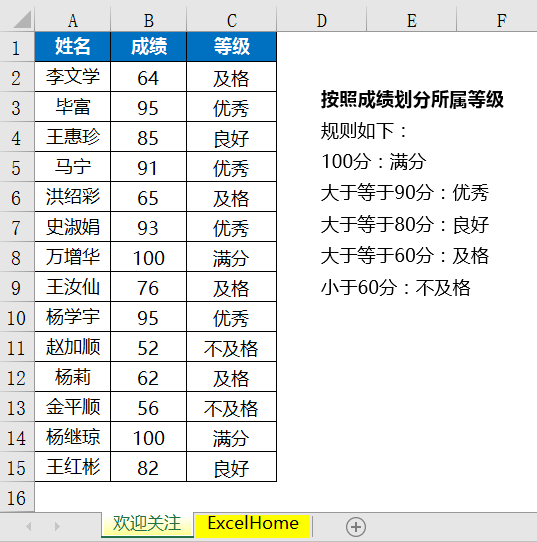Click score 56 in row 13
Viewport: 537px width, 542px height.
click(149, 407)
